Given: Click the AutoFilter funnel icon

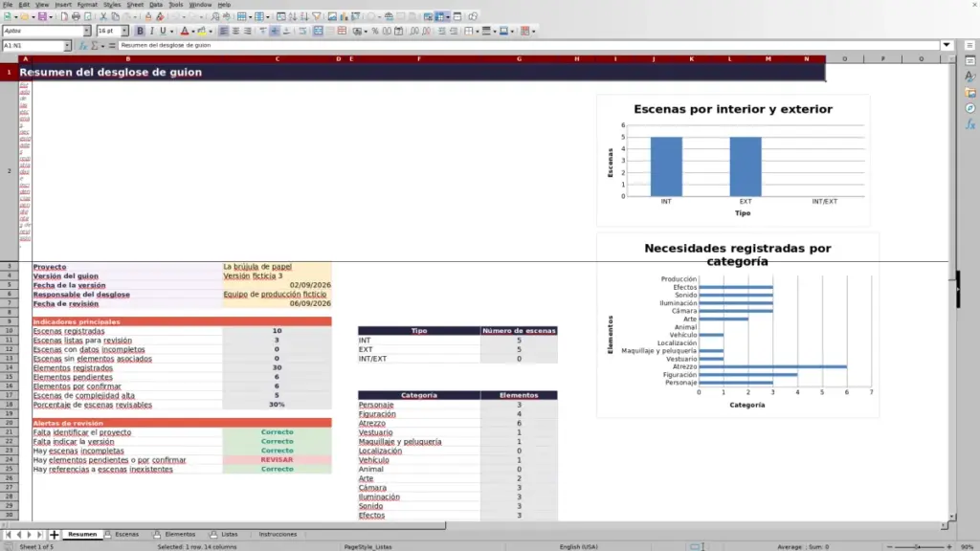Looking at the screenshot, I should (317, 17).
